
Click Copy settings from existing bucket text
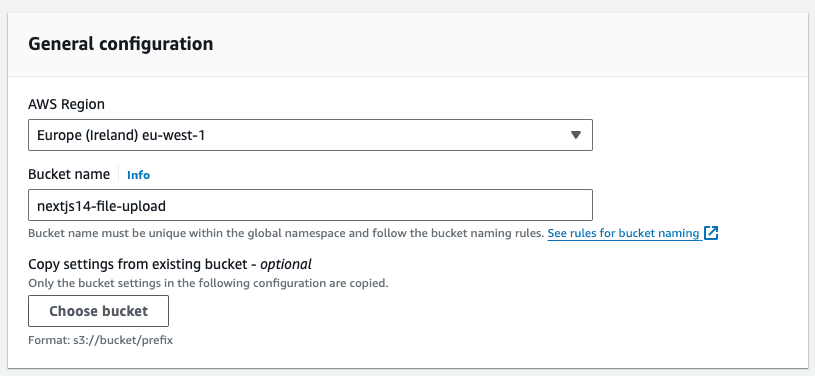[x=170, y=265]
